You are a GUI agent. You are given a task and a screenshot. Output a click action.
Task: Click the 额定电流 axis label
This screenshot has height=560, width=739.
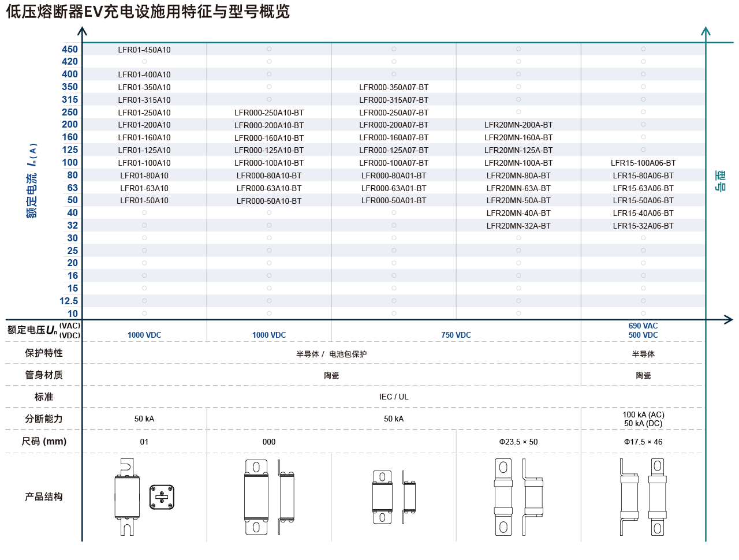pyautogui.click(x=32, y=181)
